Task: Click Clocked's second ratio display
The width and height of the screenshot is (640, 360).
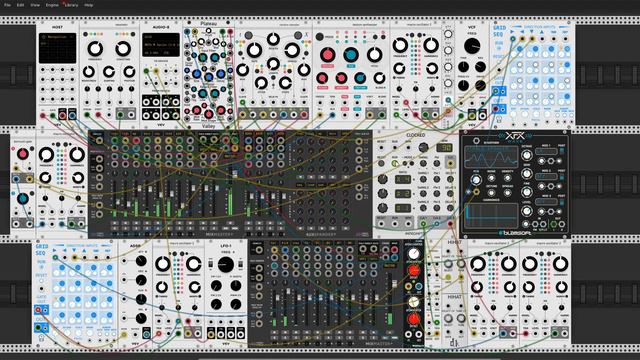Action: click(402, 193)
